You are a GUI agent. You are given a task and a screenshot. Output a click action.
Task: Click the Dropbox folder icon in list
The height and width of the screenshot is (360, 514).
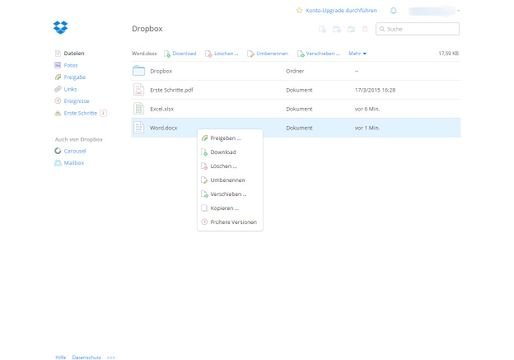[x=139, y=71]
